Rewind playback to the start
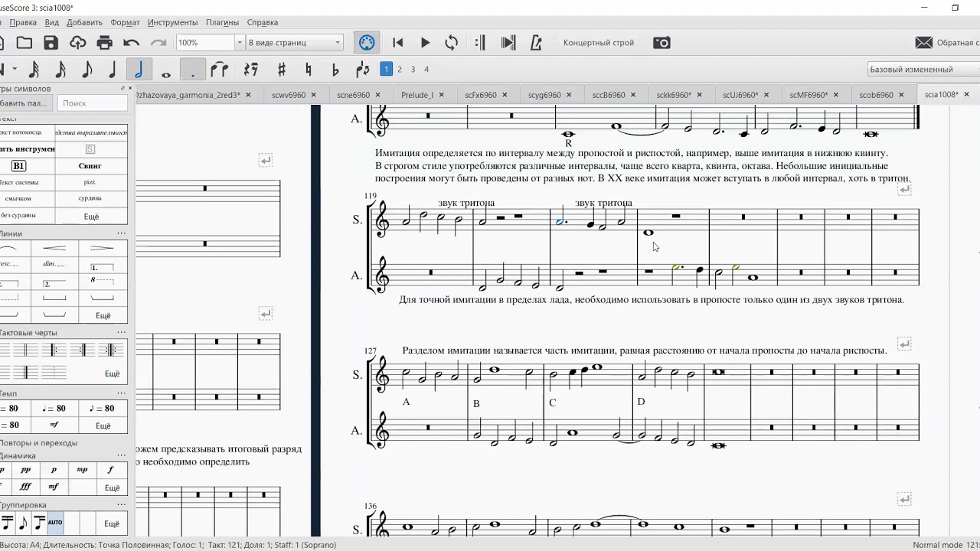980x551 pixels. [x=398, y=43]
